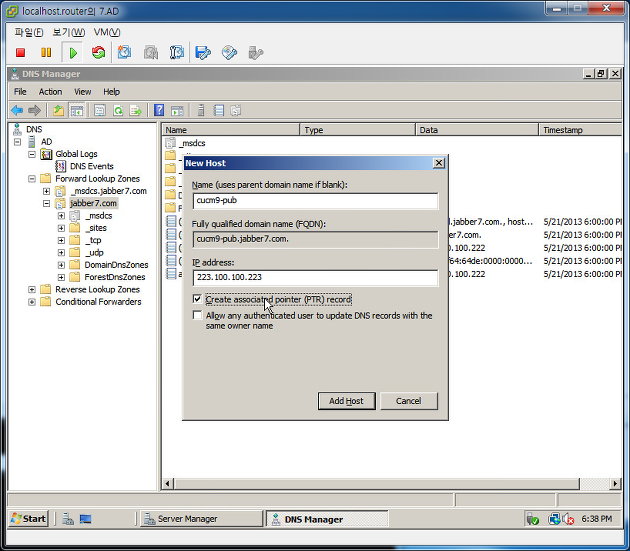Select the ForestDnsZones tree item
This screenshot has width=630, height=551.
pos(115,277)
